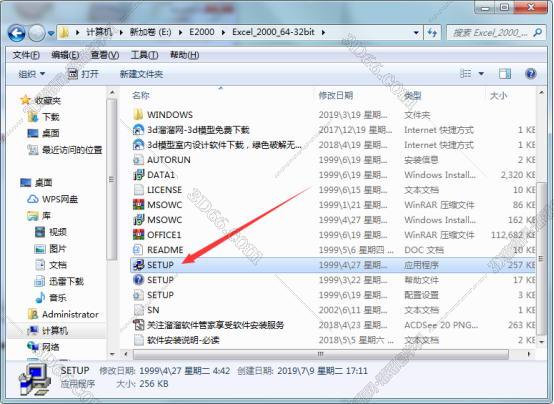Select the OFFICE1 WinRAR archive icon

(x=138, y=235)
